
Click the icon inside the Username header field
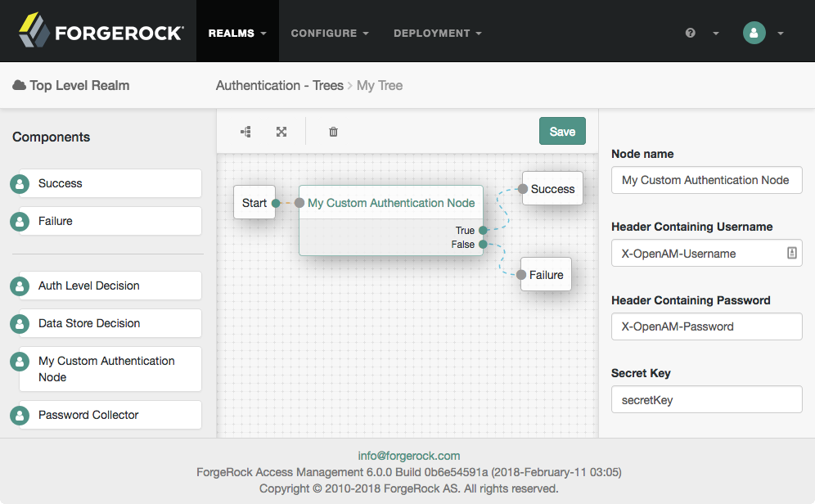(791, 253)
